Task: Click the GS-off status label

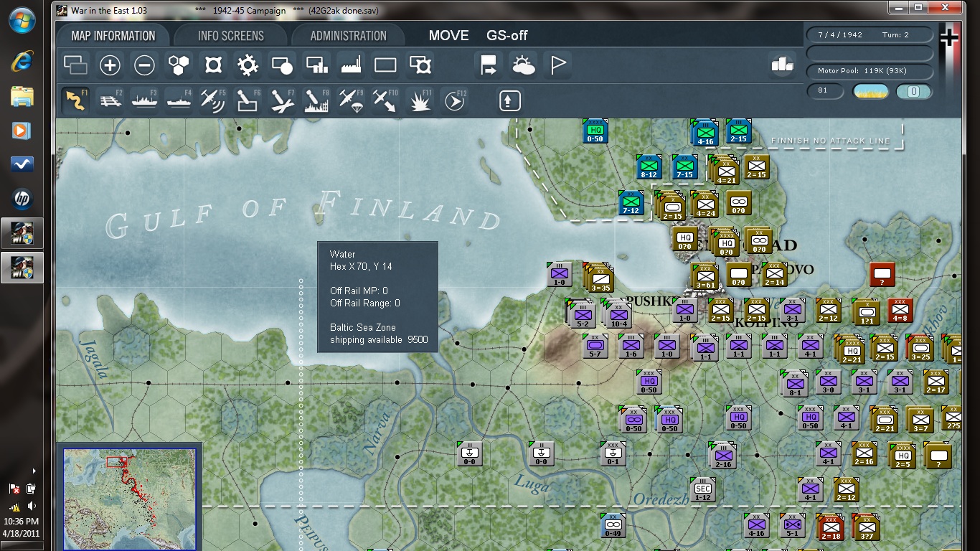Action: tap(507, 36)
